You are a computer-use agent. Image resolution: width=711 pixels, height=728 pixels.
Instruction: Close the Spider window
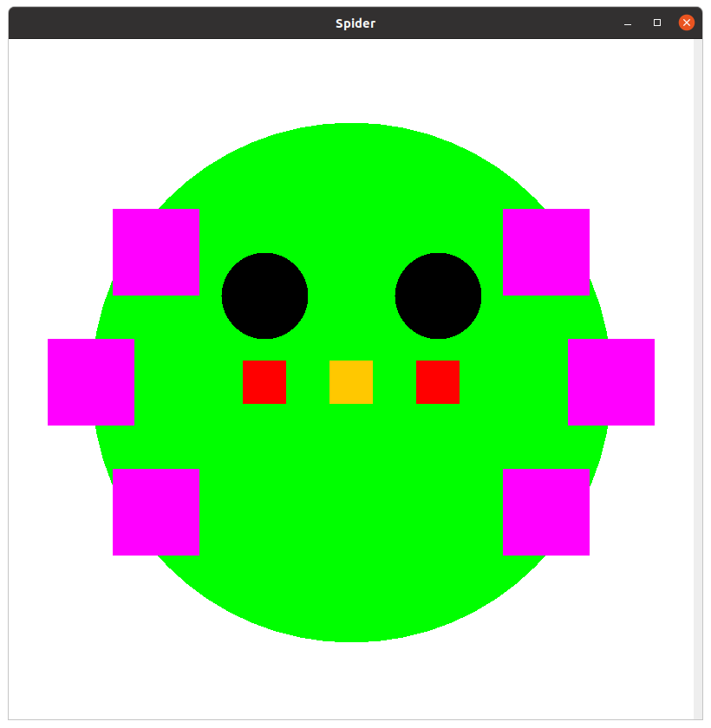click(x=687, y=23)
